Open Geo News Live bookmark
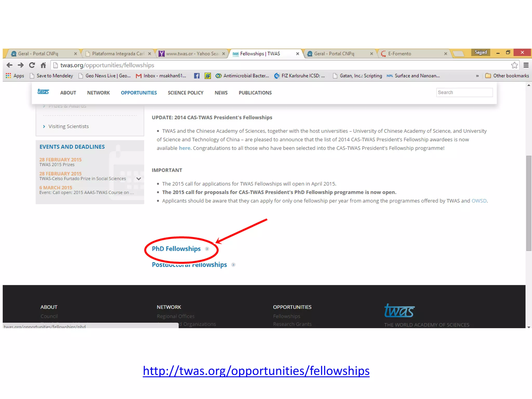Image resolution: width=532 pixels, height=399 pixels. [x=105, y=76]
